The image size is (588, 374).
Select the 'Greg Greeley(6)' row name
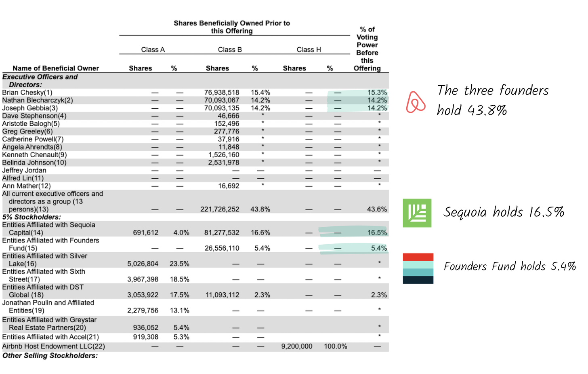tap(27, 131)
